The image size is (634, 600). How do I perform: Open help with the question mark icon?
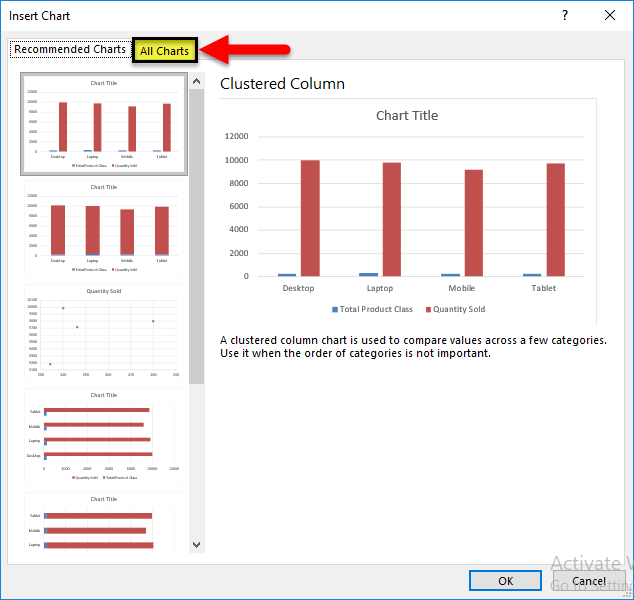tap(565, 15)
